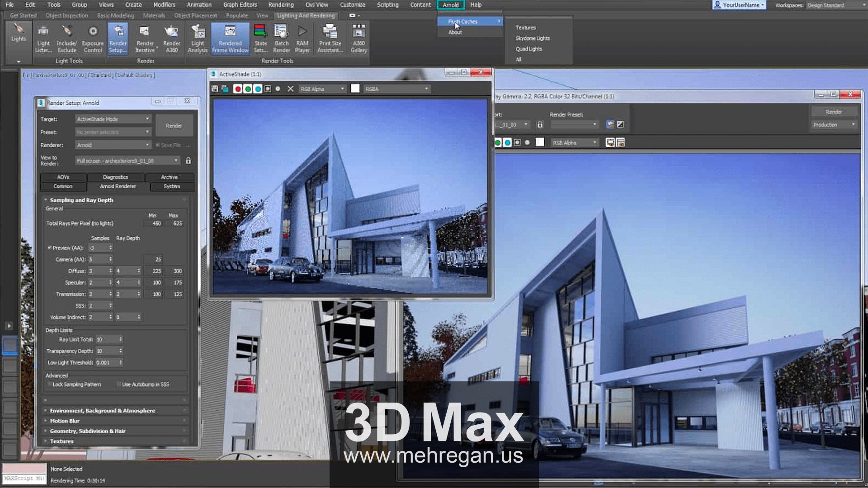Open Light Lister from Light Tools
The width and height of the screenshot is (868, 488).
pos(43,39)
